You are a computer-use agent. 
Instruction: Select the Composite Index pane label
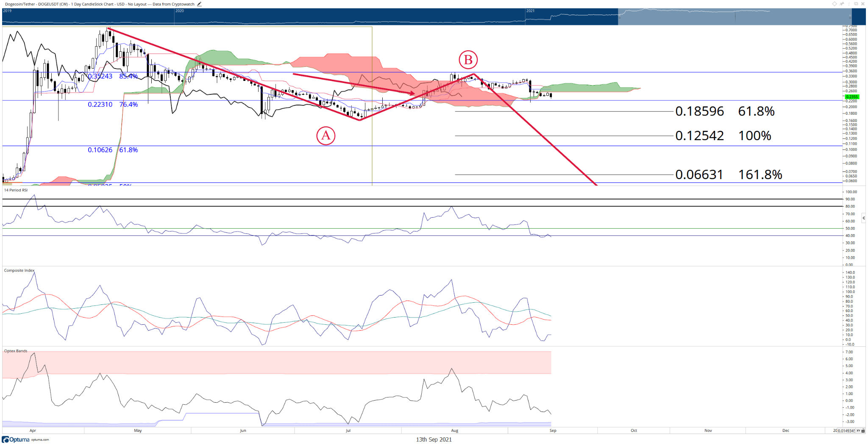coord(19,270)
